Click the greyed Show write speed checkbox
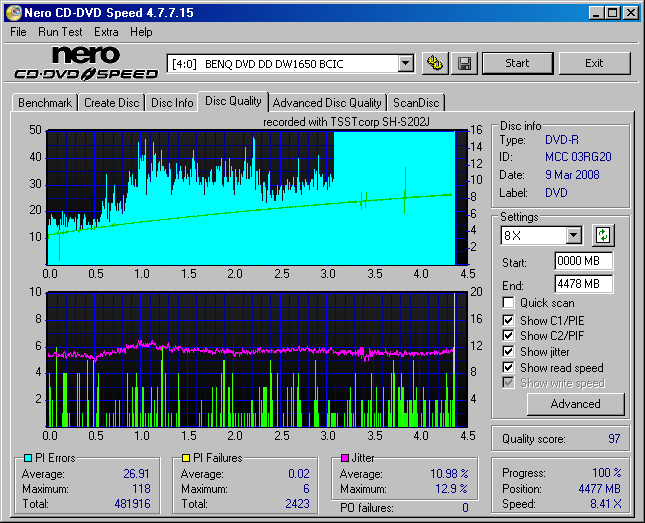The width and height of the screenshot is (645, 523). [x=508, y=383]
